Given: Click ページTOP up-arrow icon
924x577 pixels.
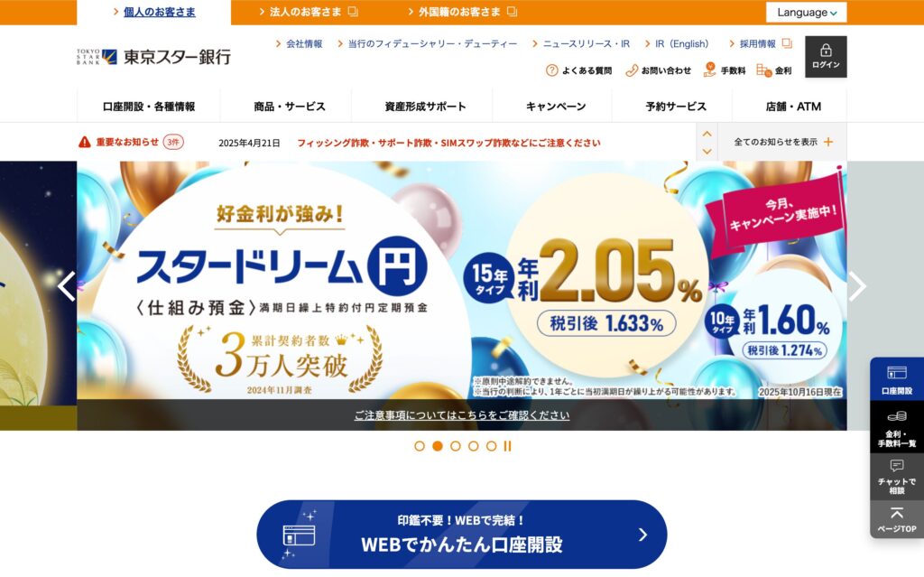Looking at the screenshot, I should (x=896, y=513).
